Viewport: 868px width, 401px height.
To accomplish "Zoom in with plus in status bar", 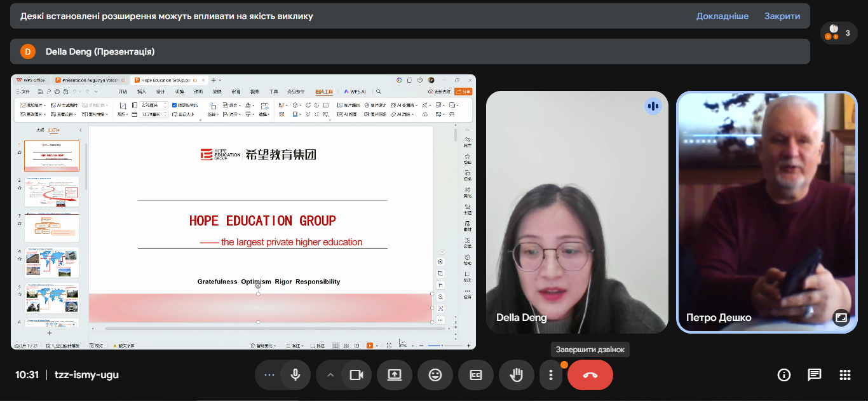I will [468, 346].
